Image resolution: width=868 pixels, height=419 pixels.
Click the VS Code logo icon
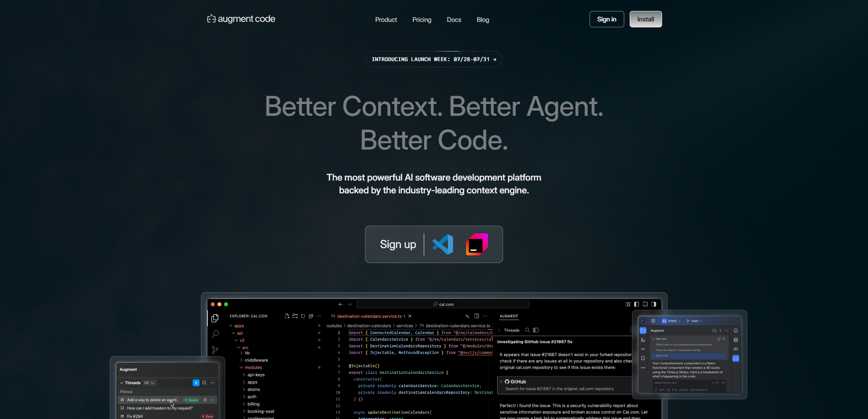pos(442,244)
